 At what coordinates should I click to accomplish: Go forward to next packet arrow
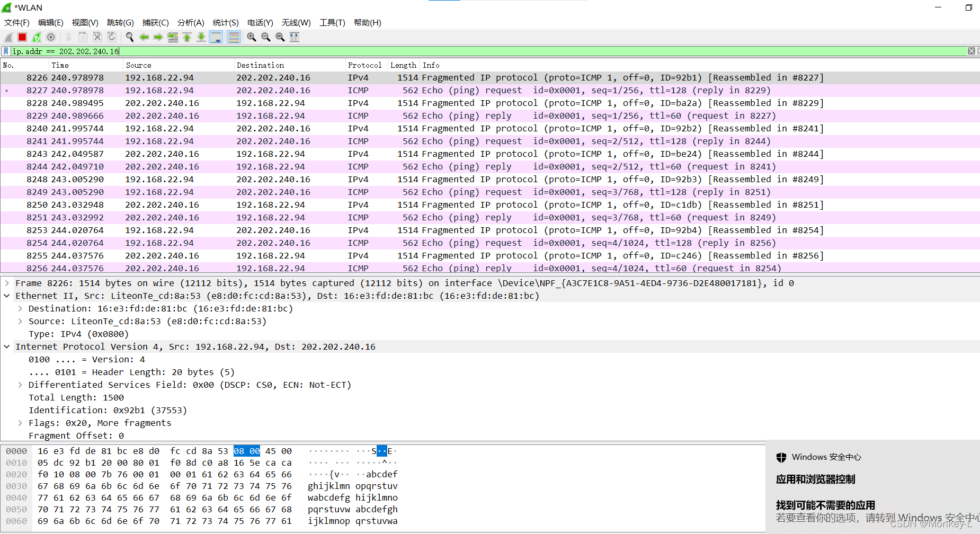pyautogui.click(x=158, y=37)
